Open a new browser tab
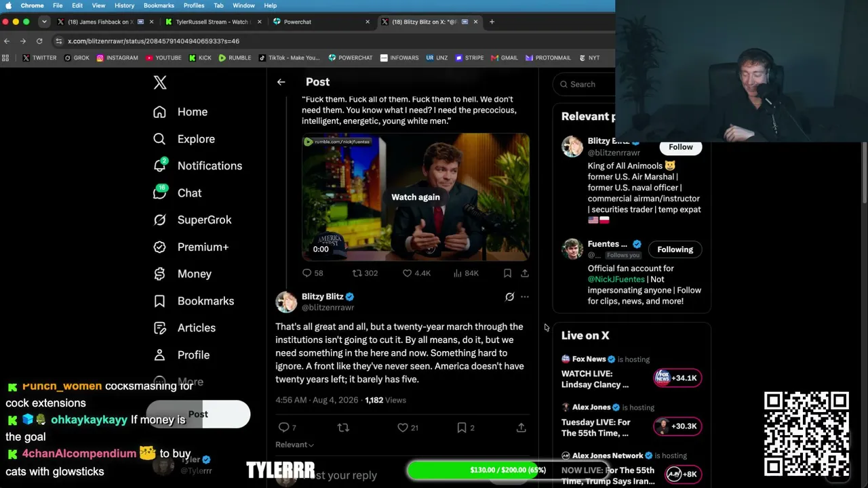868x488 pixels. pyautogui.click(x=492, y=22)
